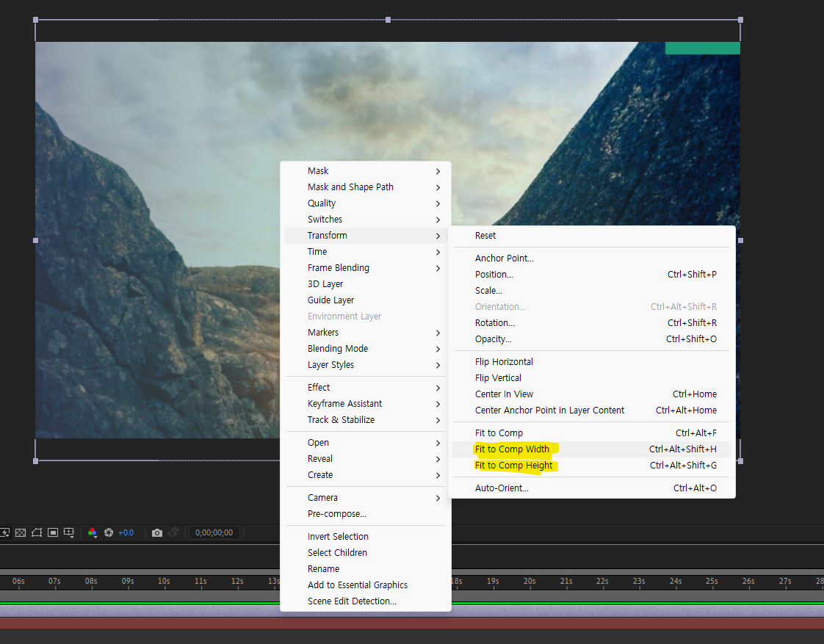Toggle the transparency grid icon
Screen dimensions: 824x644
pyautogui.click(x=21, y=532)
